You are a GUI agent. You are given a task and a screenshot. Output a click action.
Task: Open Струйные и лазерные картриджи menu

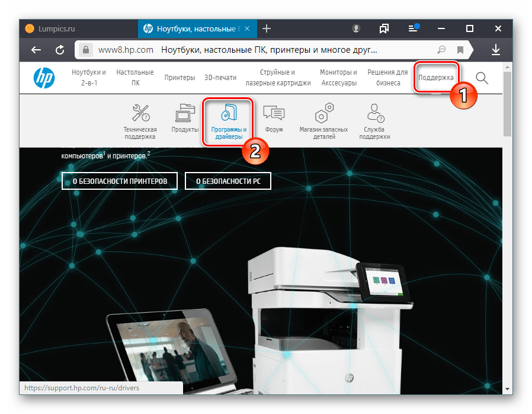click(278, 78)
